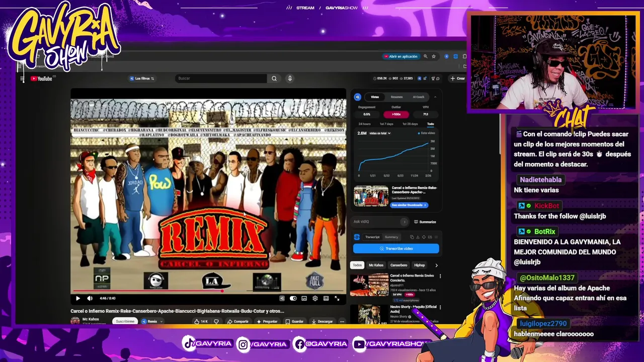Dislike the video with thumbs down
644x362 pixels.
pyautogui.click(x=216, y=321)
